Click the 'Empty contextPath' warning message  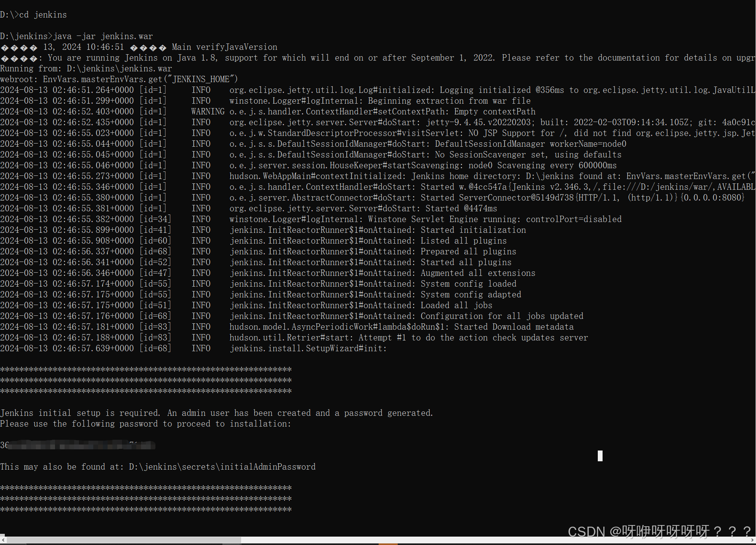tap(495, 111)
